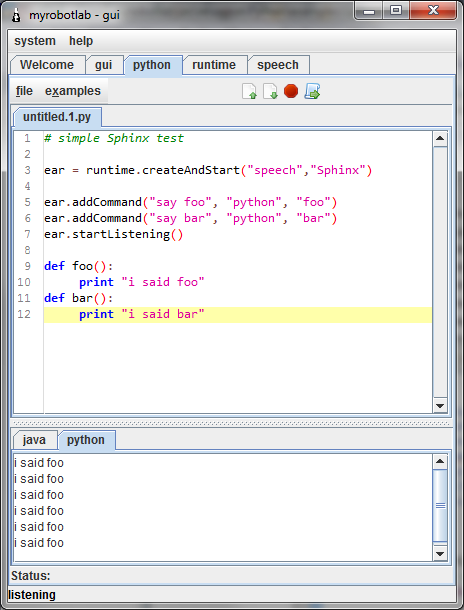Open the help menu

81,41
